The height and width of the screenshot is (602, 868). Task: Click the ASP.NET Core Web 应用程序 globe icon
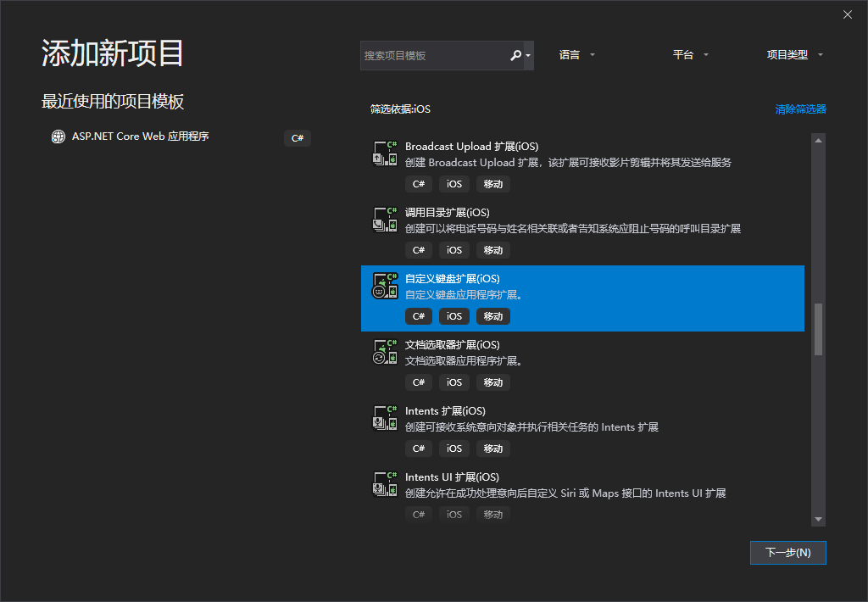click(x=57, y=136)
